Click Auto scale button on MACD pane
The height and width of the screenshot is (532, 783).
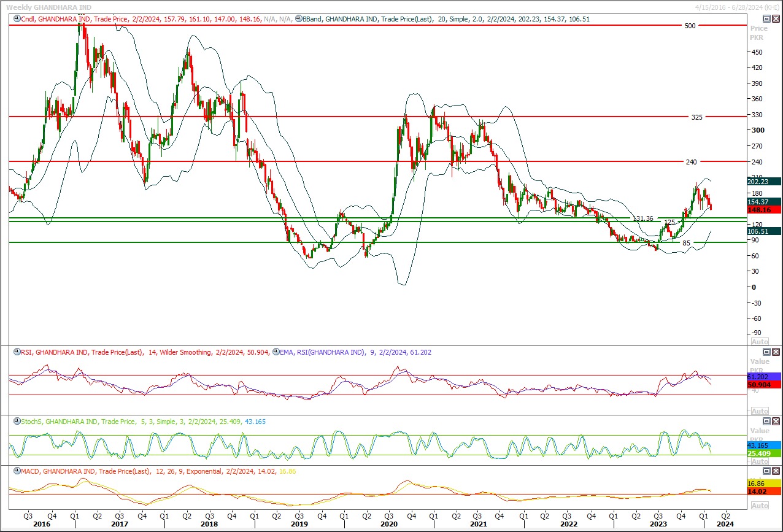(x=760, y=505)
